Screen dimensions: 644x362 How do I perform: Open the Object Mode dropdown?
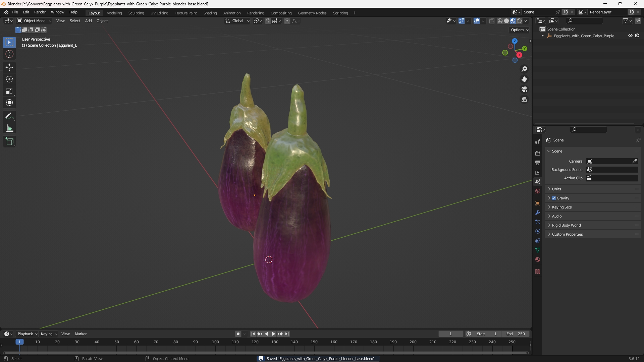pos(34,21)
